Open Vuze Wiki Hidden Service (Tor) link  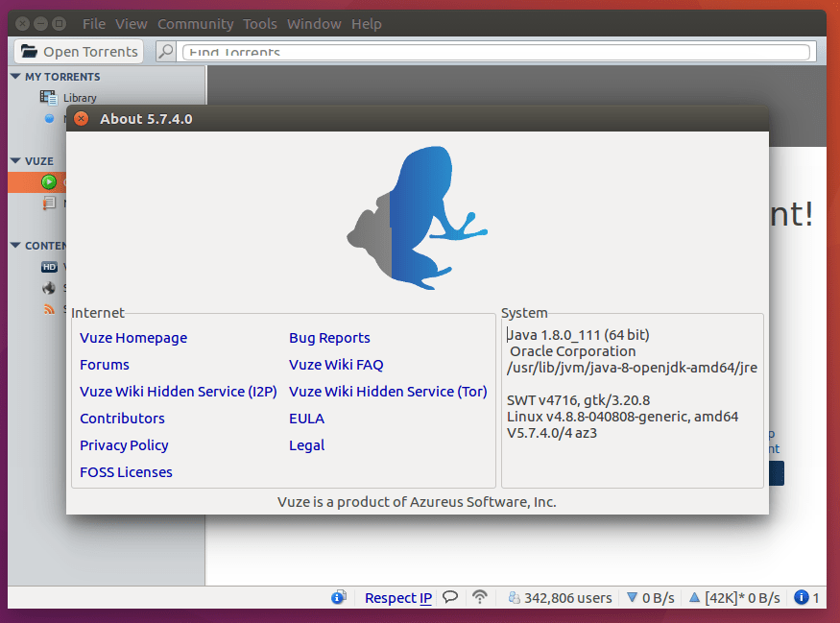coord(389,392)
